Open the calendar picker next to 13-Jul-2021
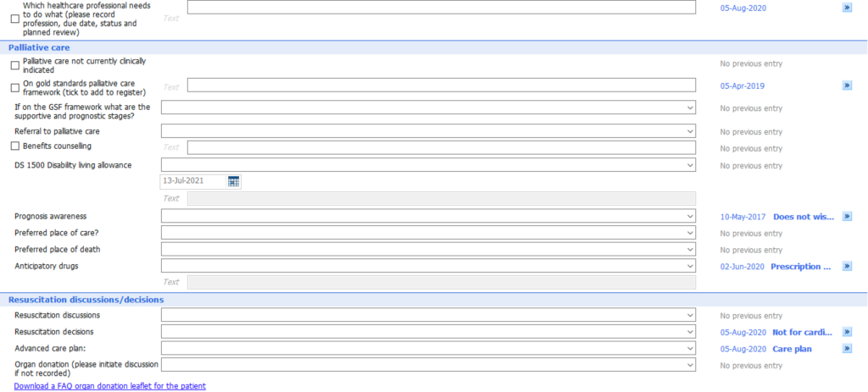 coord(233,181)
